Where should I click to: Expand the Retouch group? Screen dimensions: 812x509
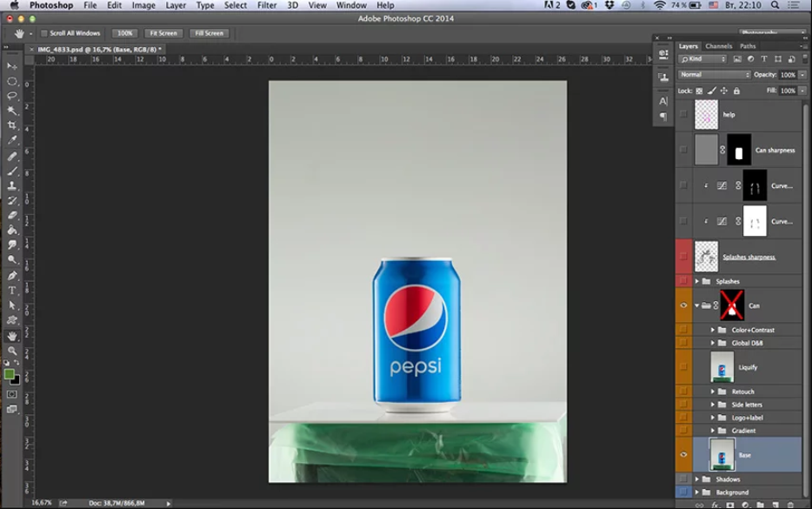713,392
